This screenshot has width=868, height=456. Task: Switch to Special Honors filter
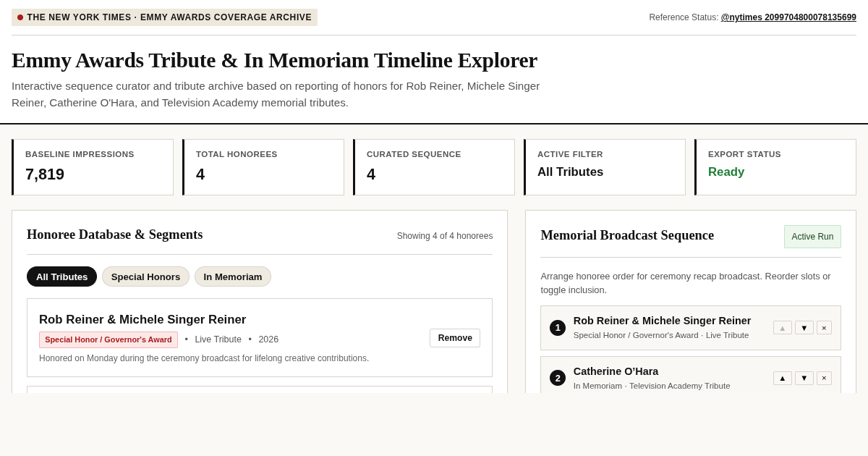[145, 276]
